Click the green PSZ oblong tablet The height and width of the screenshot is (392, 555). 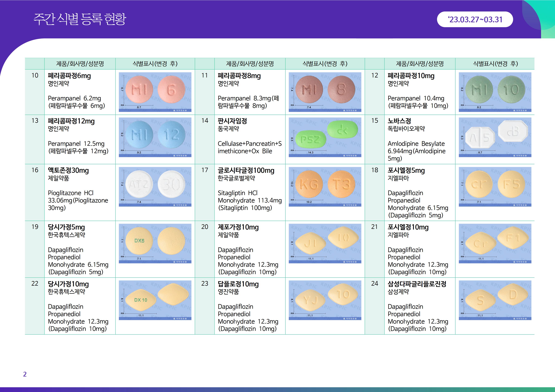[x=311, y=139]
